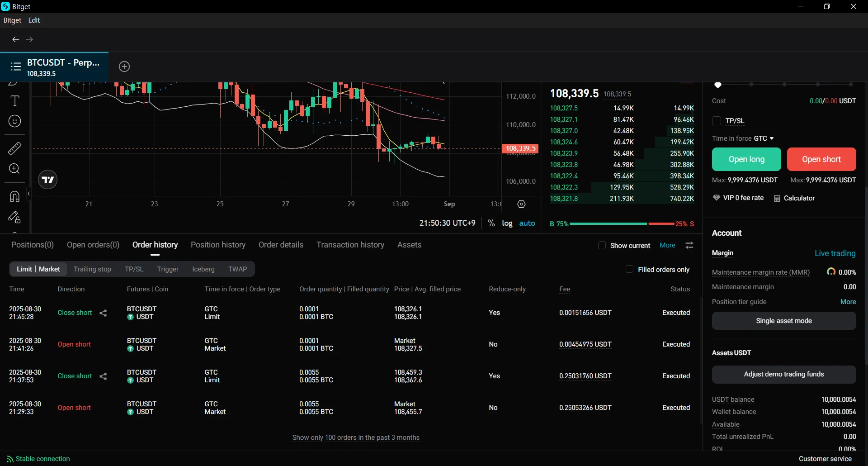Open the Edit menu
Viewport: 868px width, 466px height.
(34, 20)
